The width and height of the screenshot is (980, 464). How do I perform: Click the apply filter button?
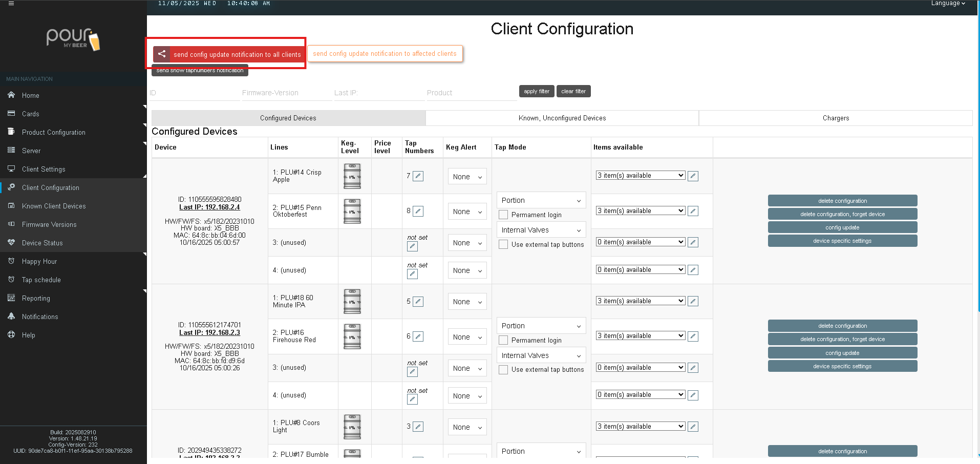(x=536, y=91)
